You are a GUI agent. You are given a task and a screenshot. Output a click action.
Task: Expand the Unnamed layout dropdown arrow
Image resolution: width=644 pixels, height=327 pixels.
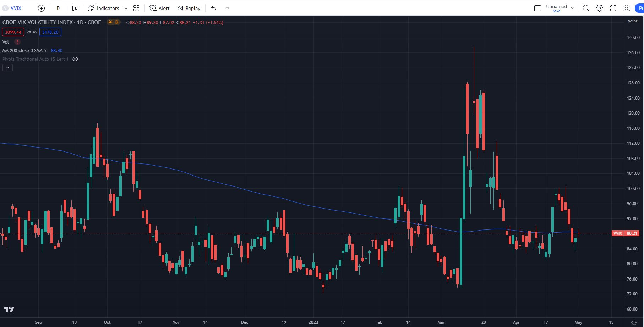tap(573, 8)
